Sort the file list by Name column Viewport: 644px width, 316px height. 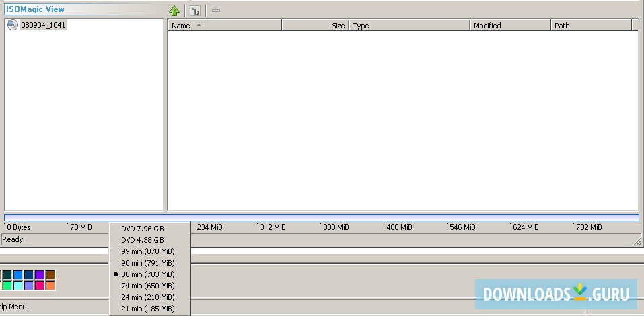pos(225,26)
